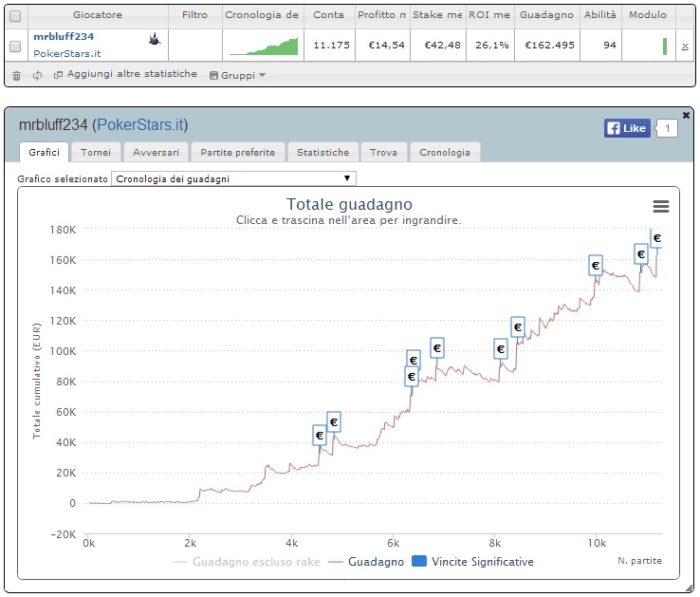Click the euro marker just above 40K
The width and height of the screenshot is (700, 597).
tap(320, 435)
